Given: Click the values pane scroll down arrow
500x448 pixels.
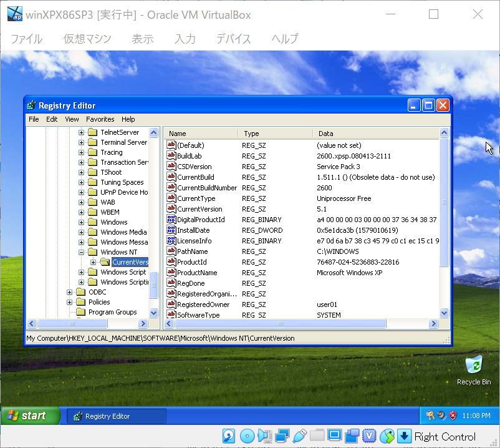Looking at the screenshot, I should [444, 313].
